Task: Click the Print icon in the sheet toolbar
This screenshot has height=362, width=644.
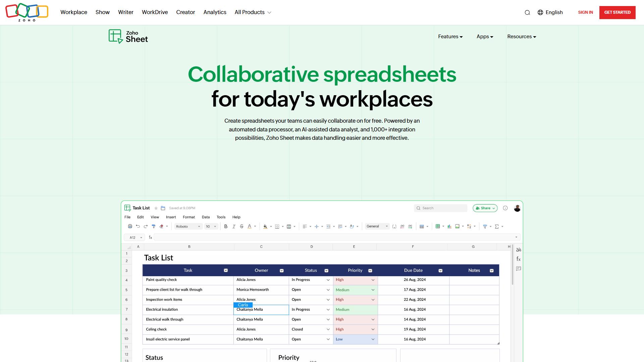Action: pyautogui.click(x=130, y=227)
